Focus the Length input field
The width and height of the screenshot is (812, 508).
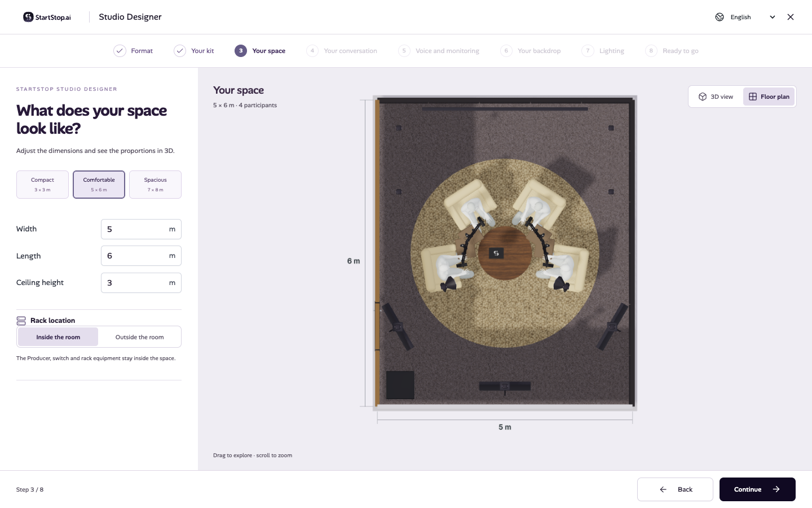coord(141,256)
